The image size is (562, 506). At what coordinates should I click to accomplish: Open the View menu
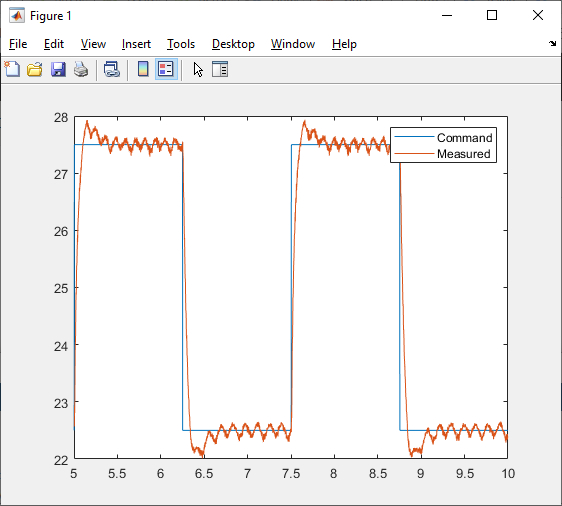pos(93,44)
